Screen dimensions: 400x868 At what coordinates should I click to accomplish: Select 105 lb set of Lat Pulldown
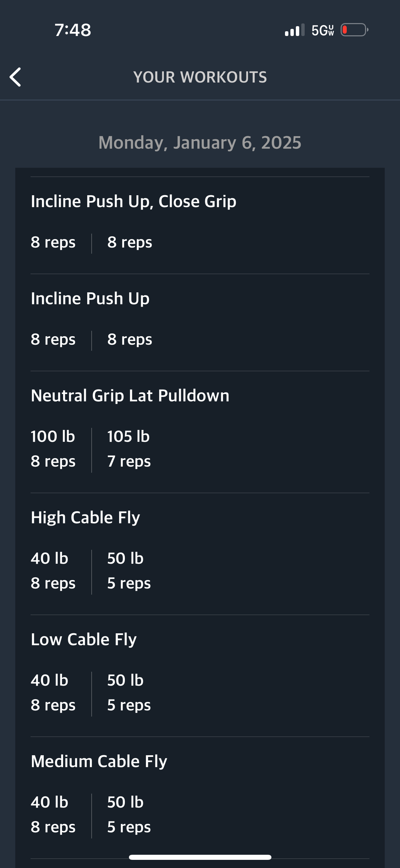pos(129,449)
